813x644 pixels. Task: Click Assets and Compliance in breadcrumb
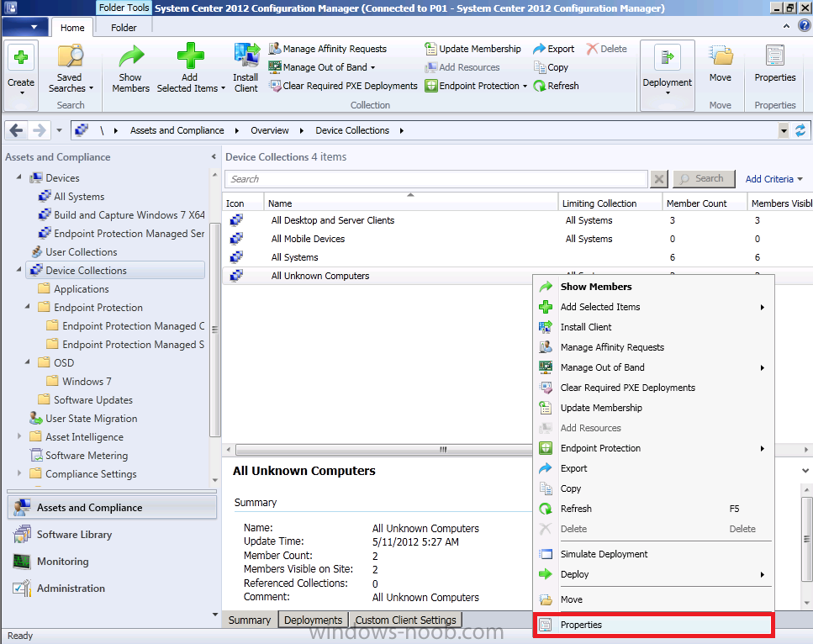click(177, 130)
